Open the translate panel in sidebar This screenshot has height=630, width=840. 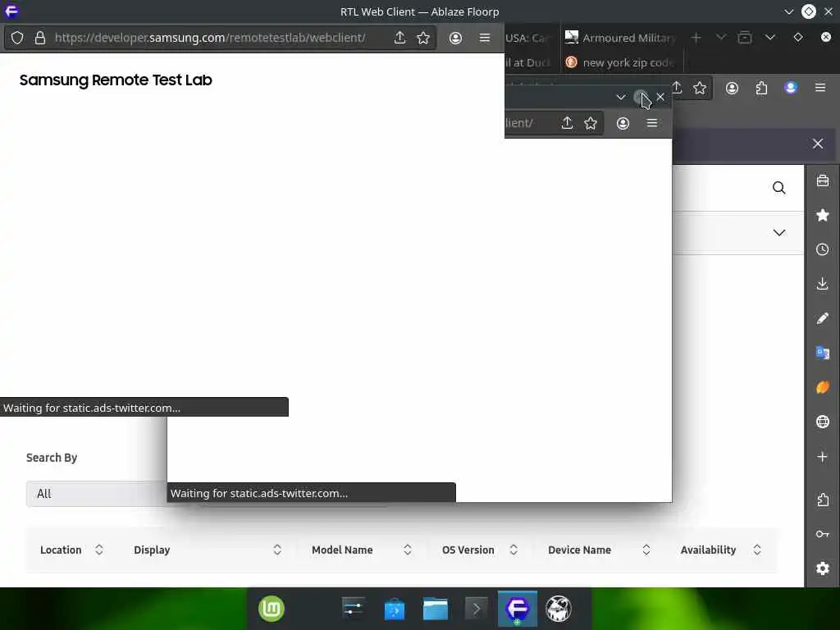822,353
